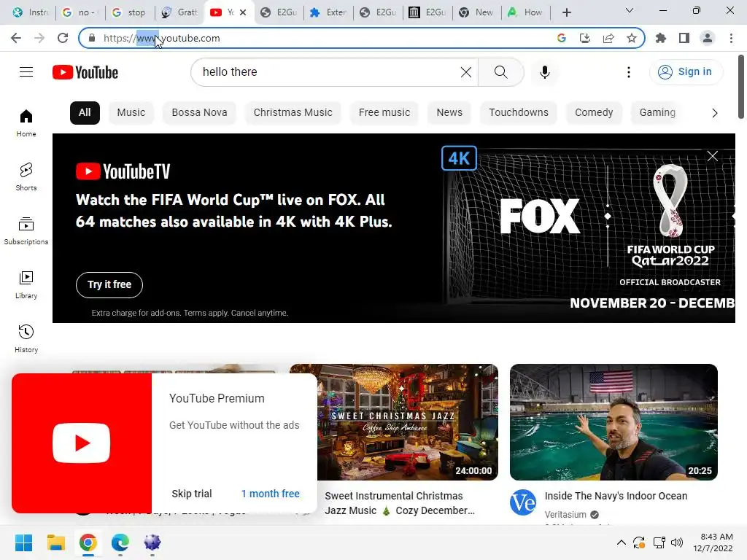Image resolution: width=747 pixels, height=560 pixels.
Task: Click the YouTube logo
Action: pos(85,72)
